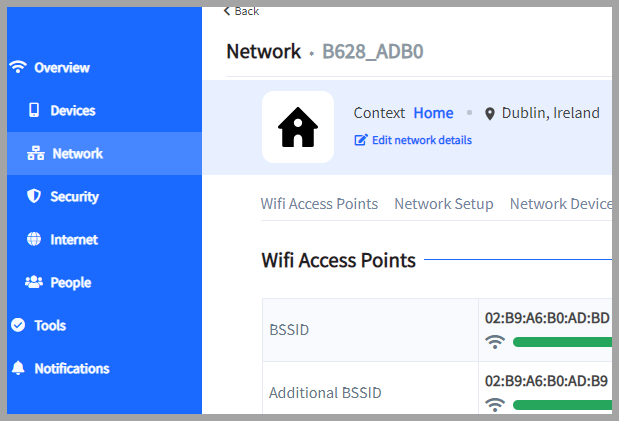The height and width of the screenshot is (421, 619).
Task: Select BSSID address 02:B9:A6:B0:AD:BD
Action: point(547,318)
